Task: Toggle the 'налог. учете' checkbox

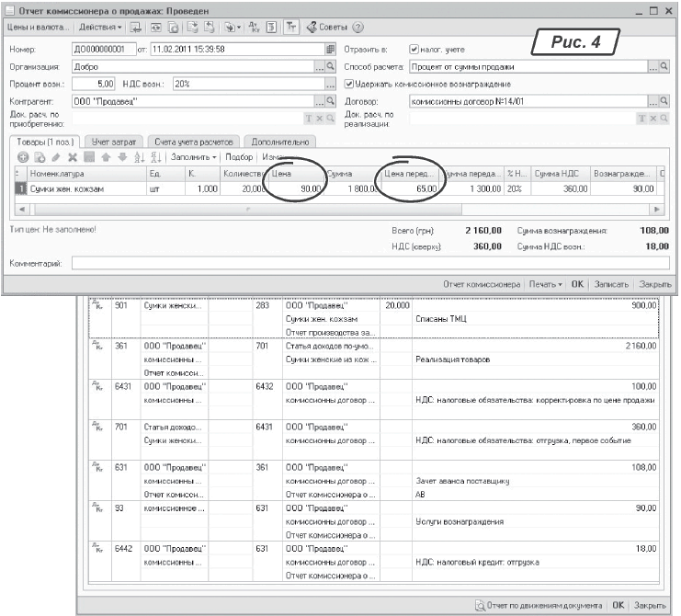Action: click(x=414, y=50)
